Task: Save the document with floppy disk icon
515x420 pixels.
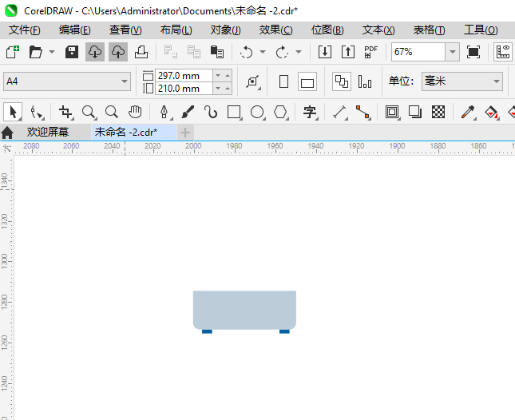Action: coord(72,52)
